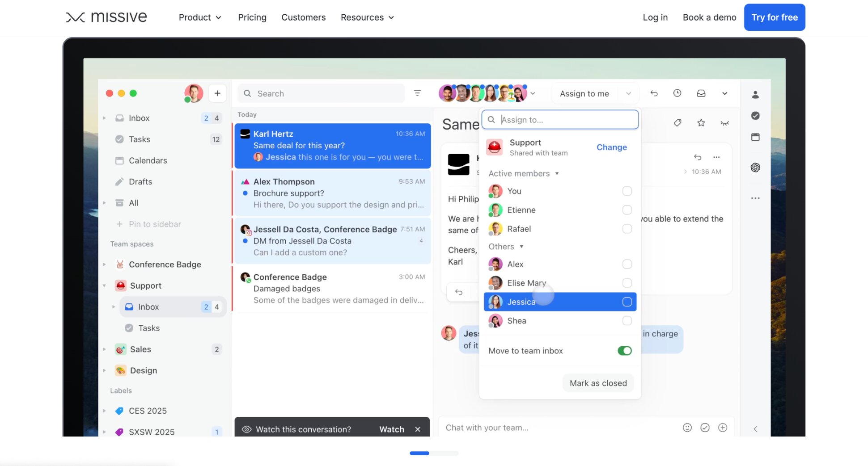
Task: Open the Resources dropdown menu
Action: (367, 17)
